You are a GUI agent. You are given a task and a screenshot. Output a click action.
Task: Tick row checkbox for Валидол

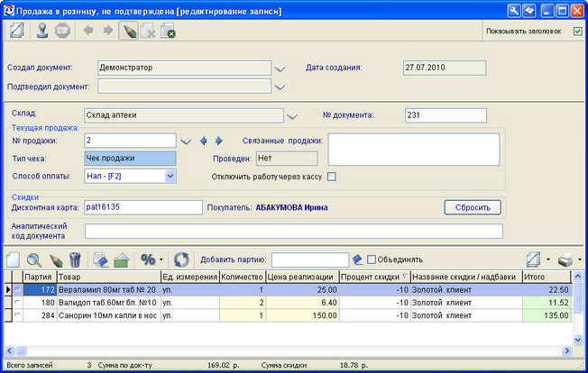(x=18, y=302)
